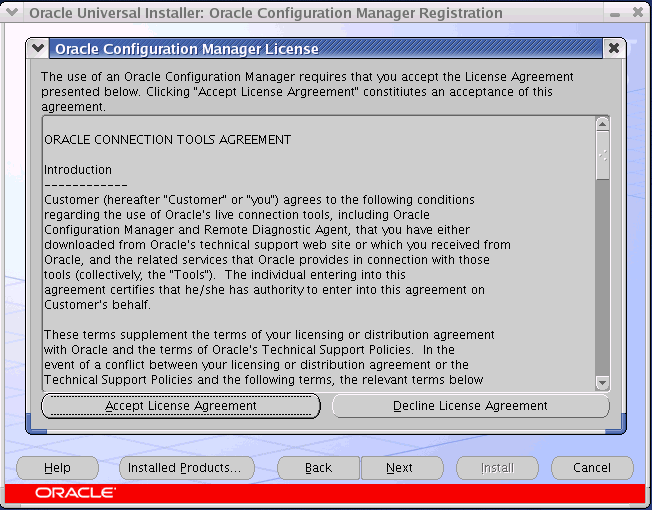
Task: Close the Oracle Universal Installer window
Action: click(637, 13)
